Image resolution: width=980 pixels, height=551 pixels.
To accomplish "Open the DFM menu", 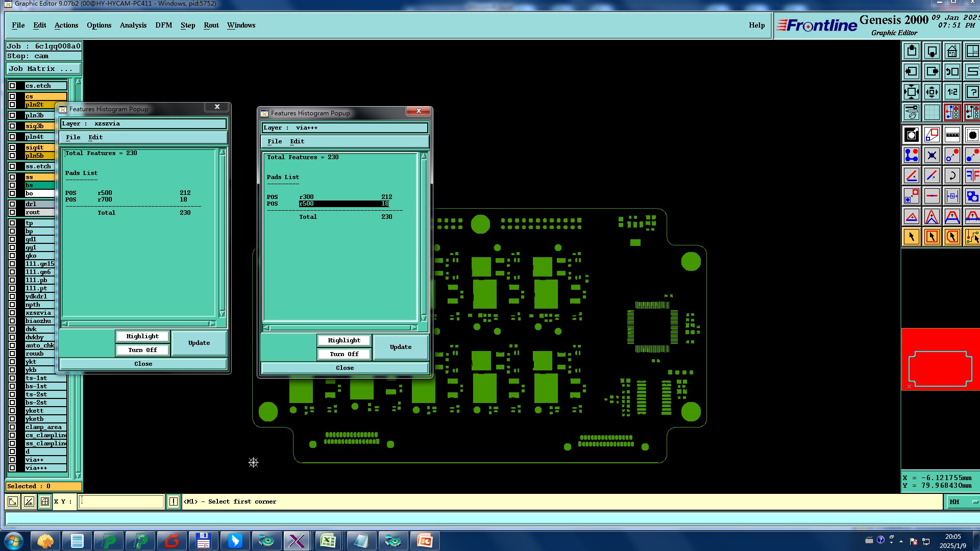I will point(163,25).
